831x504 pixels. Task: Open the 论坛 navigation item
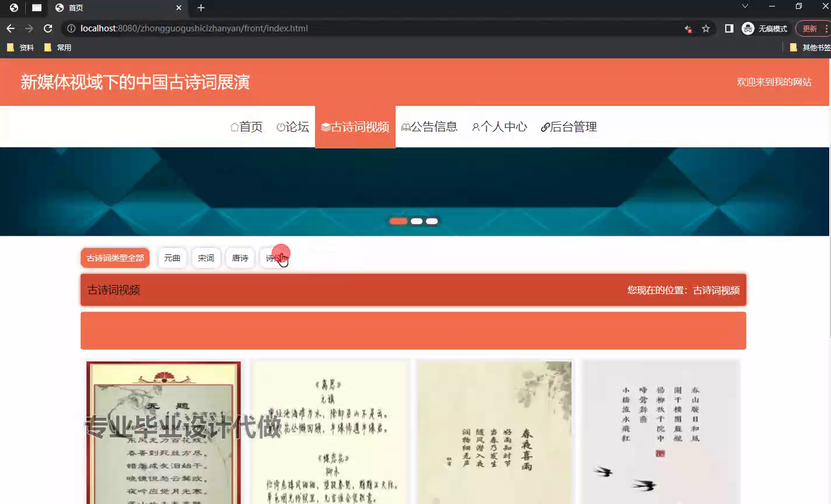click(292, 127)
